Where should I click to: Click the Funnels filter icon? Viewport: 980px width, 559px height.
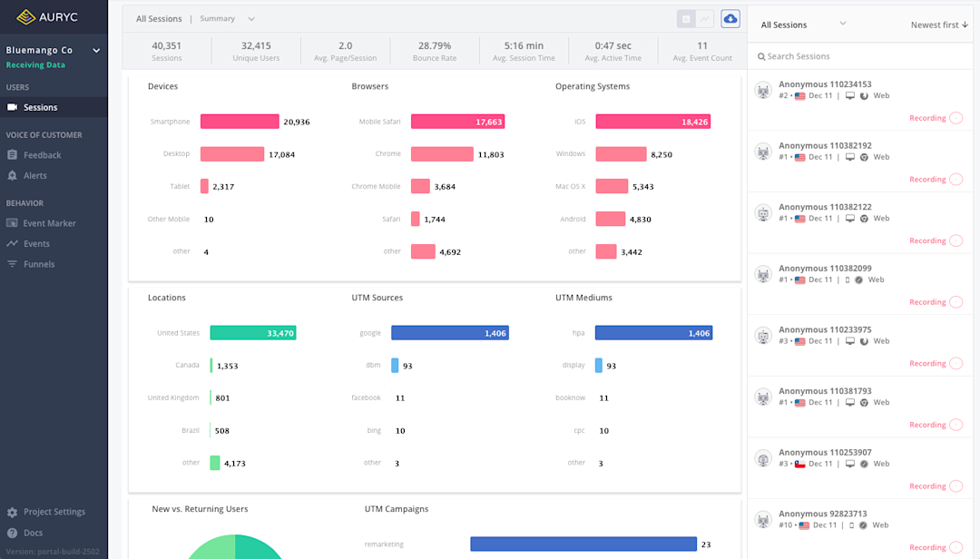13,264
